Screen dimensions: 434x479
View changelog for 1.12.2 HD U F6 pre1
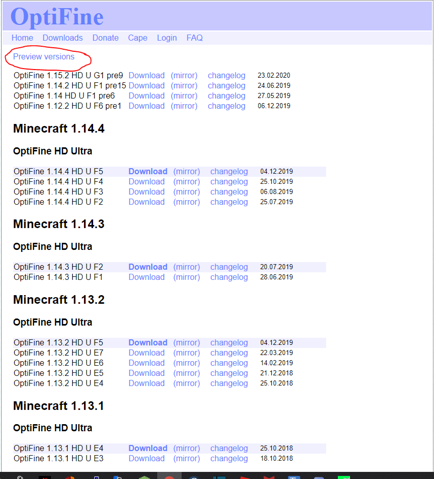[226, 106]
